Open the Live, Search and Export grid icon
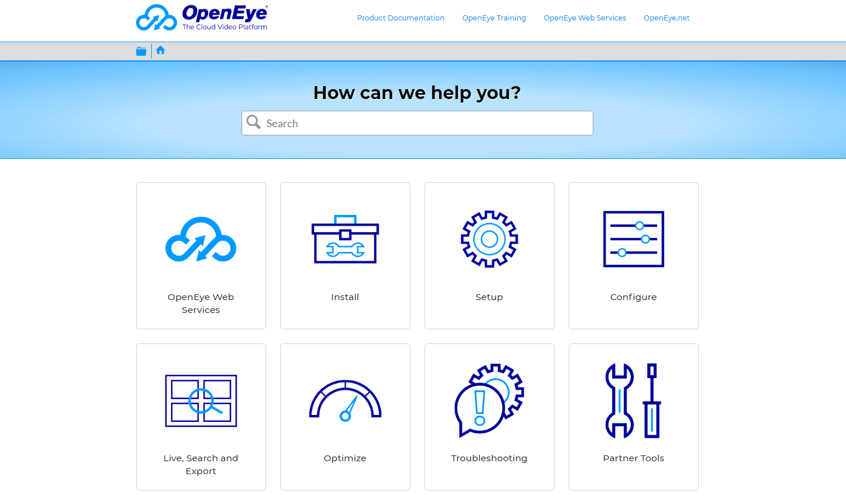The height and width of the screenshot is (504, 846). (201, 401)
